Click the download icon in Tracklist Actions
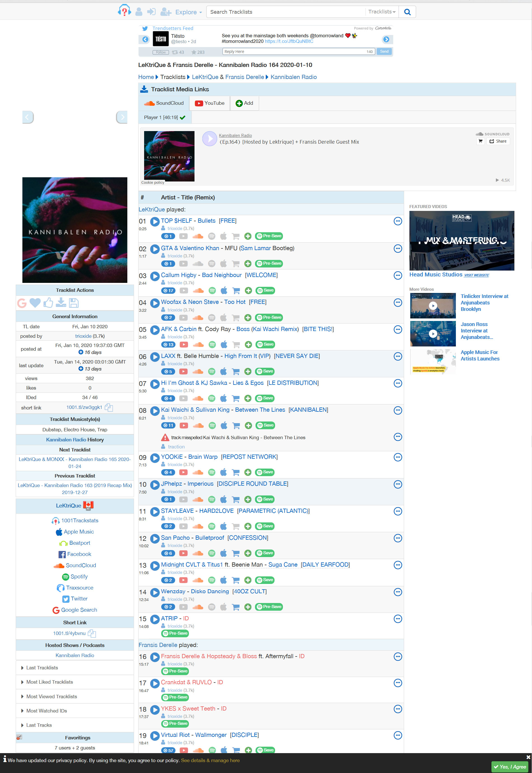This screenshot has width=532, height=773. point(61,302)
